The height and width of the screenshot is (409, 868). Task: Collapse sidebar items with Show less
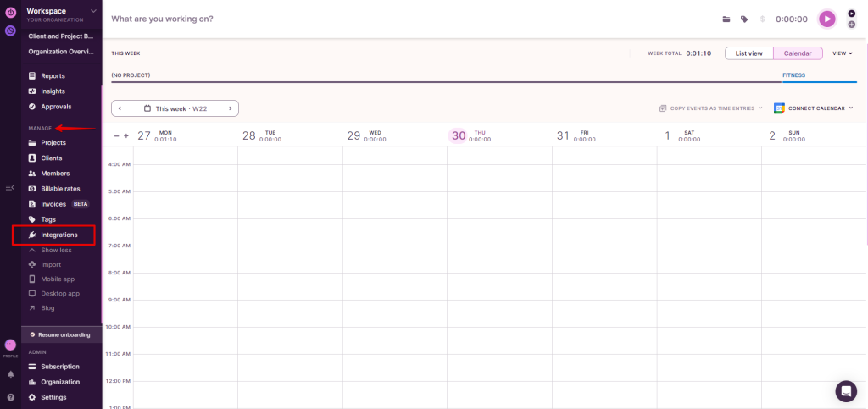pos(56,250)
